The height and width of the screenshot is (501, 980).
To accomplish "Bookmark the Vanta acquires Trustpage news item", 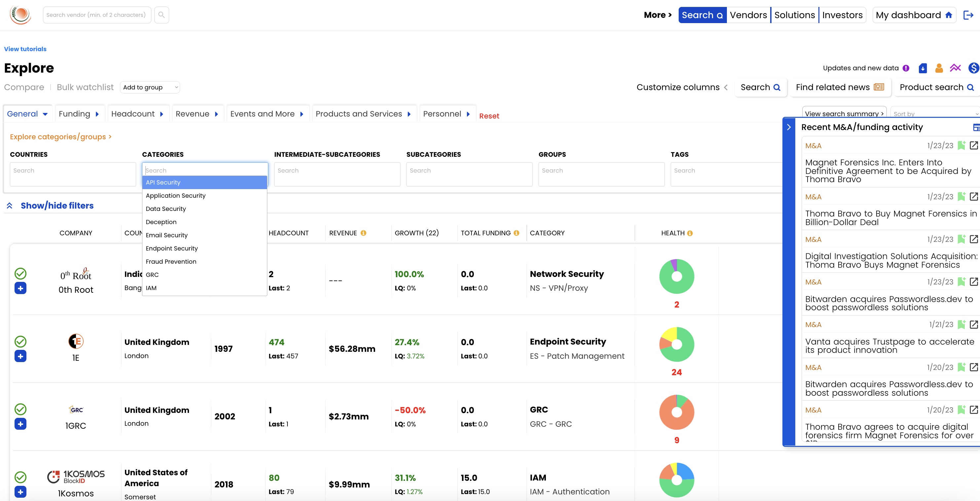I will (x=961, y=325).
